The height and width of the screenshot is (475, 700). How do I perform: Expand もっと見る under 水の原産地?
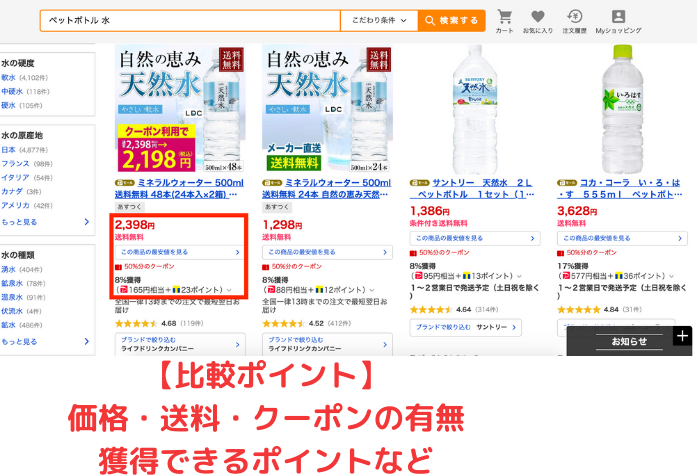coord(46,222)
